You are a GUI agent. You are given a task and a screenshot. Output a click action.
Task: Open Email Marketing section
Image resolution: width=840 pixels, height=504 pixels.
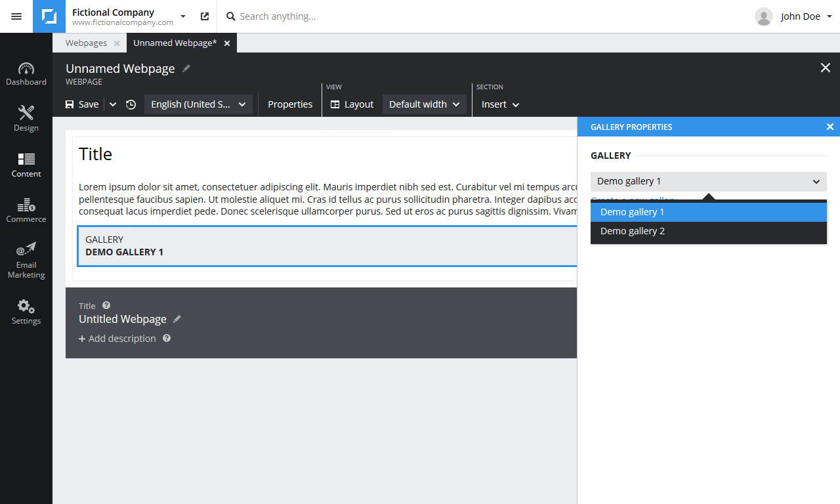tap(26, 250)
